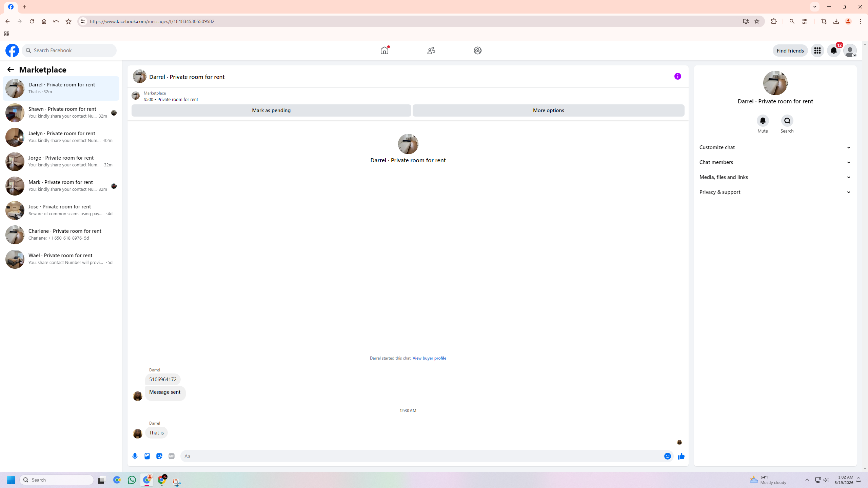
Task: Expand Media, files and links section
Action: [775, 177]
